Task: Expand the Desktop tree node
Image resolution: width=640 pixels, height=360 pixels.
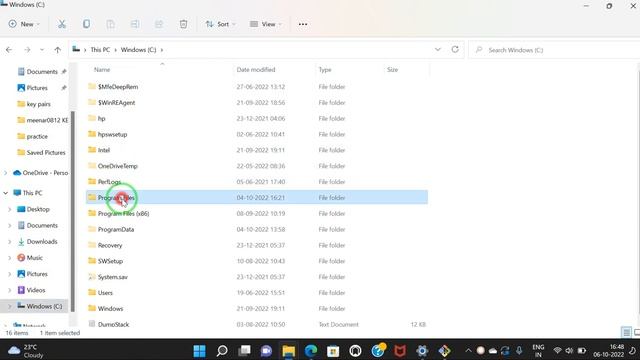Action: coord(9,209)
